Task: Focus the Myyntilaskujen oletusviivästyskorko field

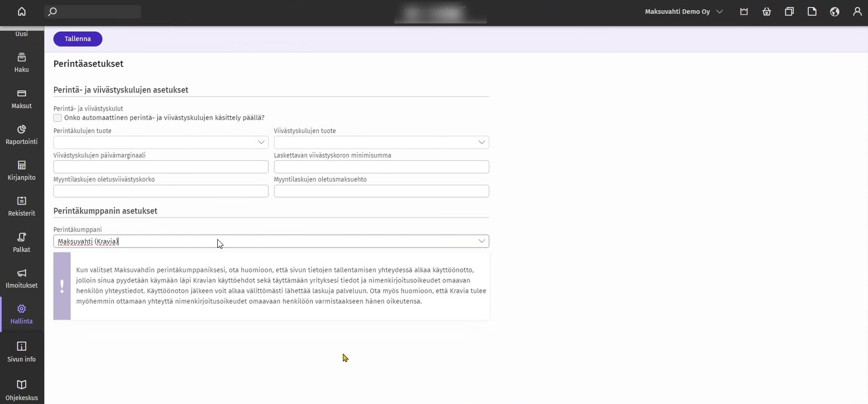Action: (x=161, y=191)
